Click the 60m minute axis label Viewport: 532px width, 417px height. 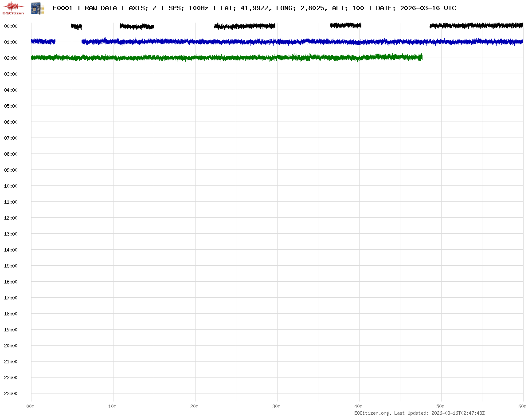click(523, 406)
